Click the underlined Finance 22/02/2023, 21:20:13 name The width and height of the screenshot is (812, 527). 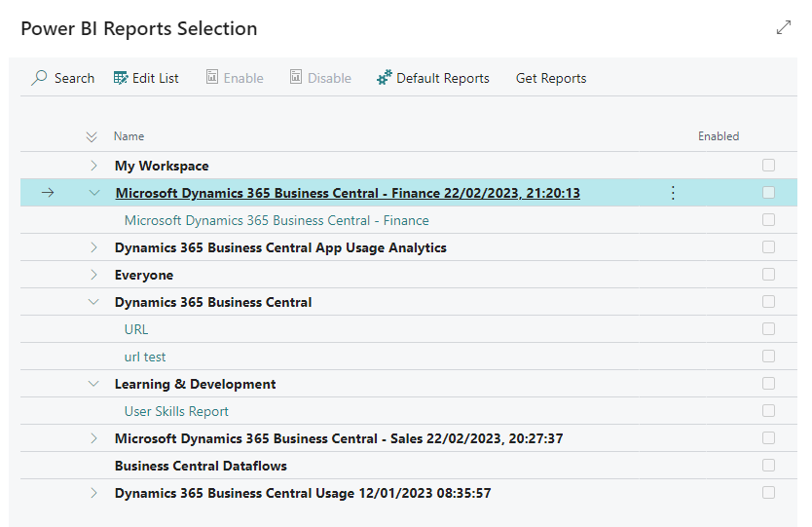click(348, 193)
